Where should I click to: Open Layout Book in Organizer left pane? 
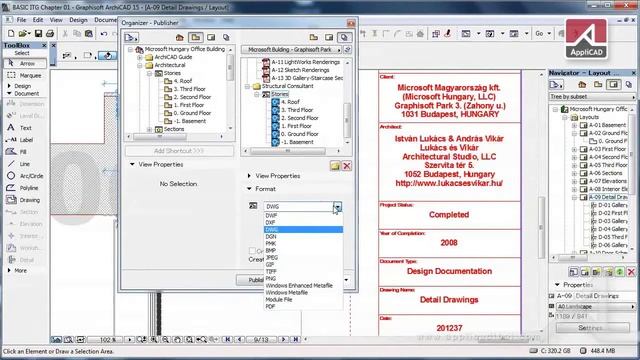[211, 38]
